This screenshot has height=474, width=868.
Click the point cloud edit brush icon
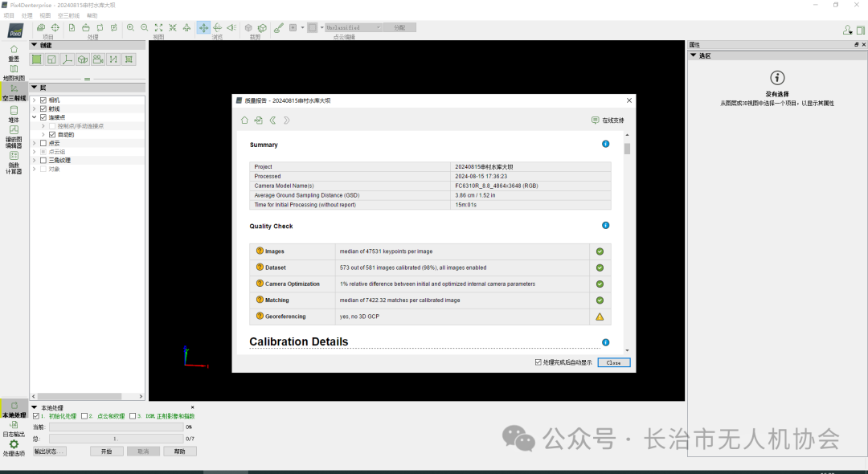pos(279,27)
